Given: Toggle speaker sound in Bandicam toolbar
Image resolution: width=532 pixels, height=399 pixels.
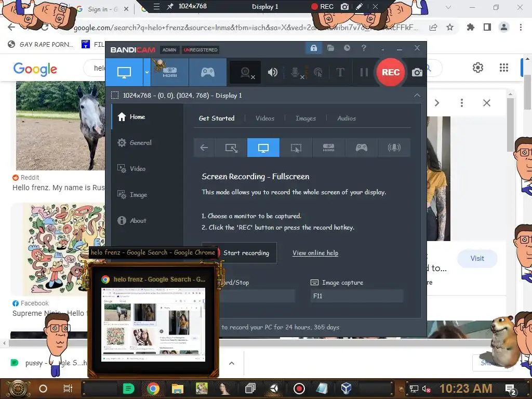Looking at the screenshot, I should click(x=272, y=72).
